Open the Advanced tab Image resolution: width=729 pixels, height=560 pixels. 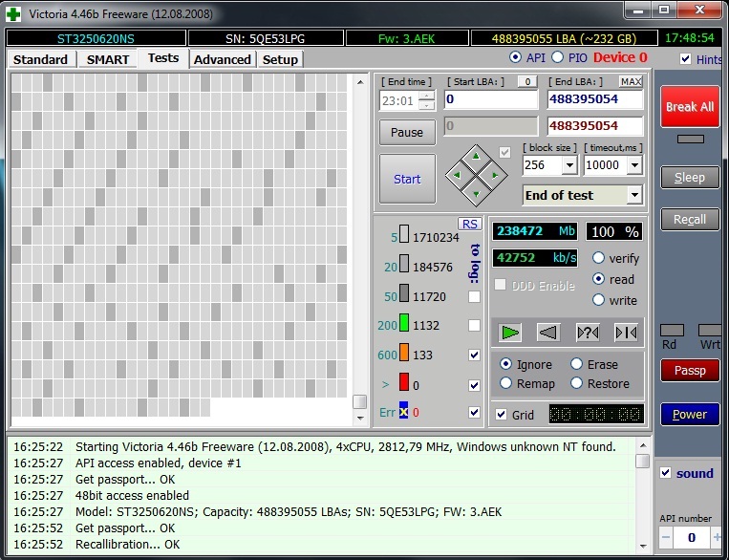[222, 59]
